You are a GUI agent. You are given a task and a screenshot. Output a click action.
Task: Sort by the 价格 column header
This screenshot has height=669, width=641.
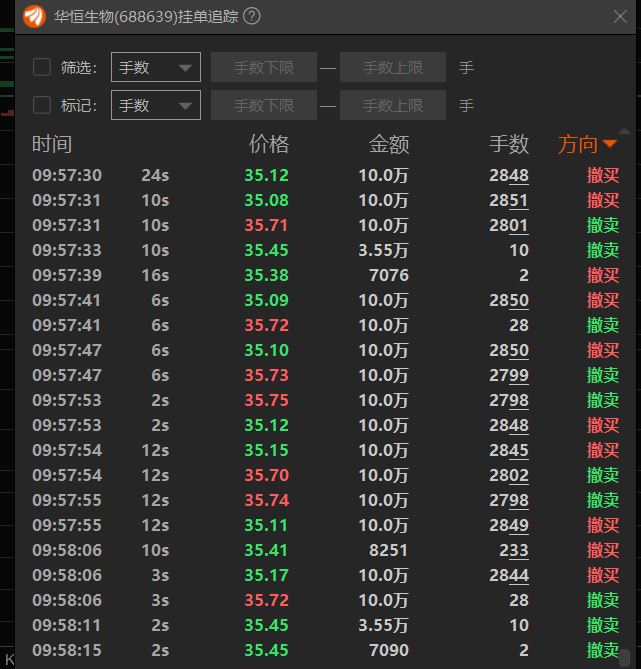269,144
